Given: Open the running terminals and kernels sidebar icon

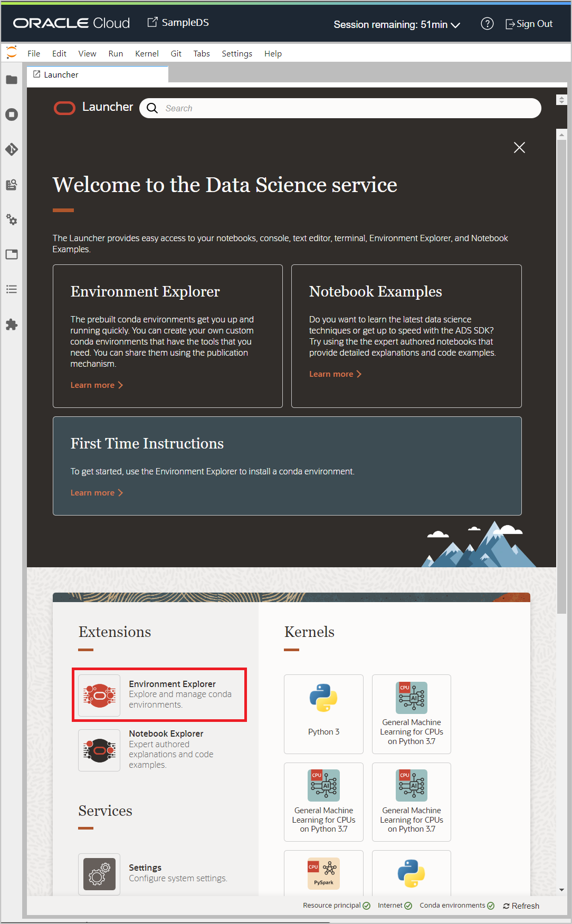Looking at the screenshot, I should pos(12,115).
